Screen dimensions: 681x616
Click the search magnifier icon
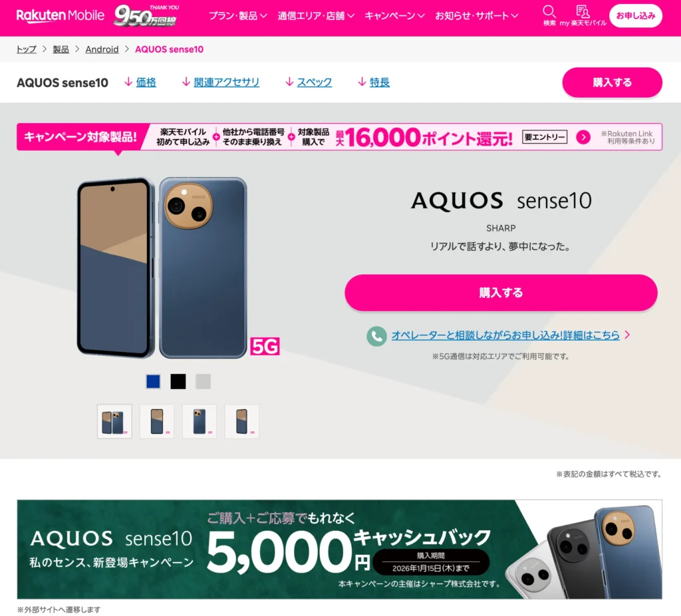click(549, 12)
